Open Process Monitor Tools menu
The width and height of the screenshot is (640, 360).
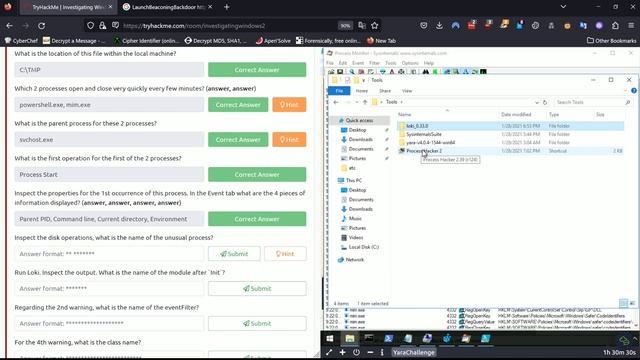click(x=391, y=63)
